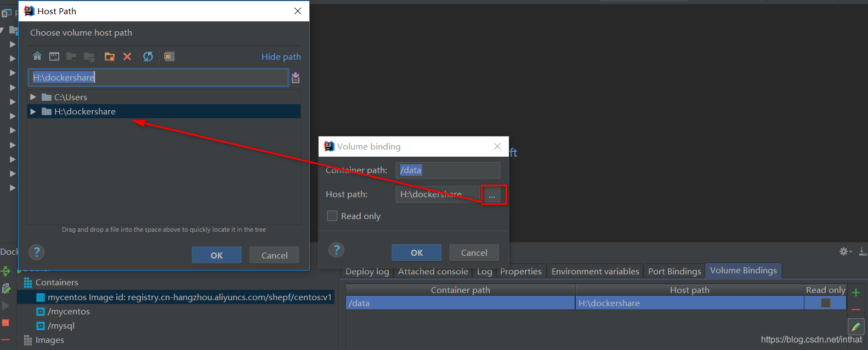Screen dimensions: 868x350
Task: Expand the C:\Users folder node
Action: click(33, 97)
